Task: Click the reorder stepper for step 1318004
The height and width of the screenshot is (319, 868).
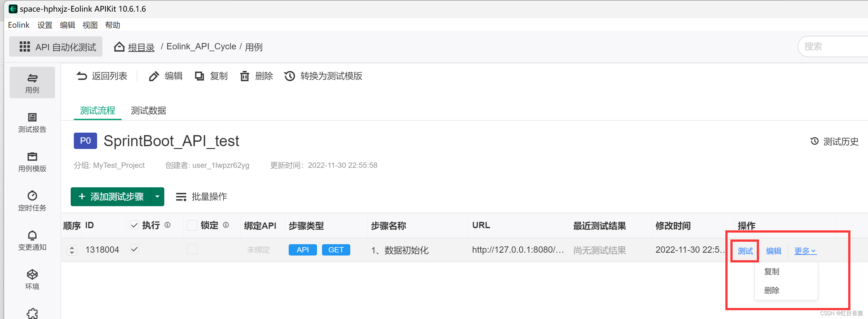Action: 72,250
